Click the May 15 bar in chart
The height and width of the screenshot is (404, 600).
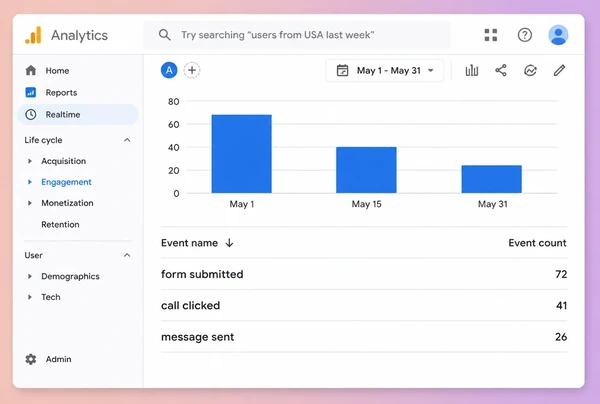[366, 170]
